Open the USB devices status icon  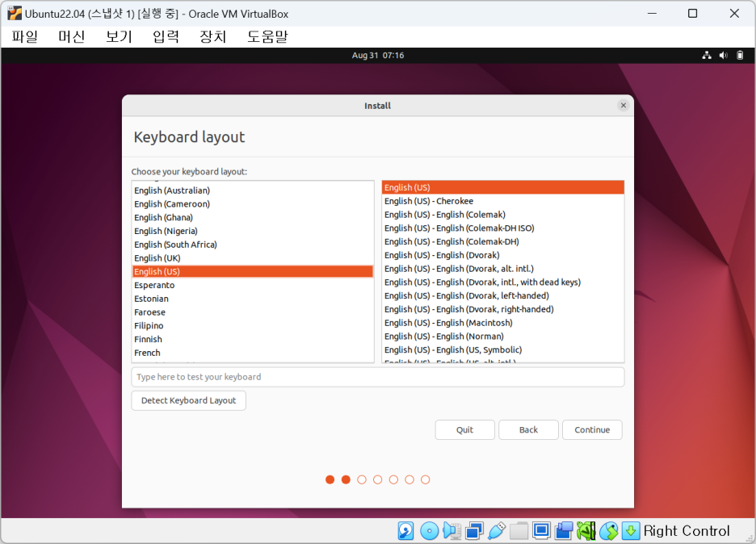click(x=497, y=531)
